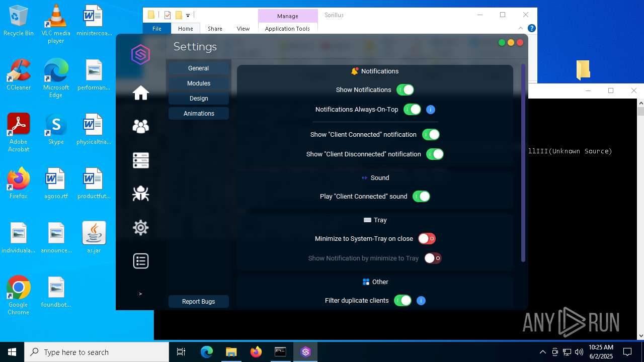Click info icon next to Notifications Always-On-Top
The height and width of the screenshot is (362, 644).
coord(431,110)
